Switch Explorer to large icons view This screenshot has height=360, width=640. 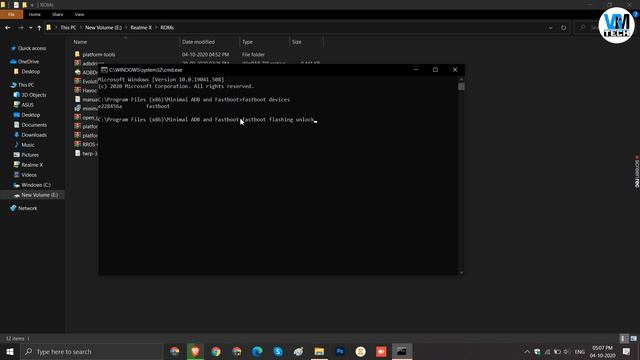(x=633, y=338)
